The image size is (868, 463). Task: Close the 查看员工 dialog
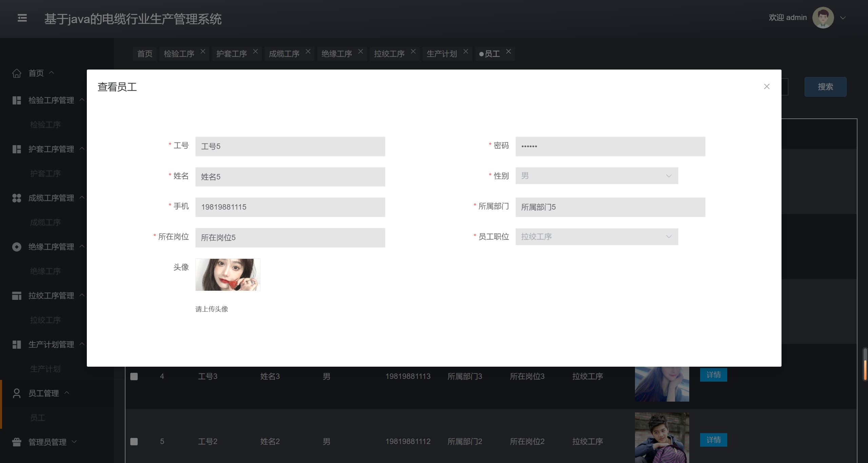pos(767,86)
